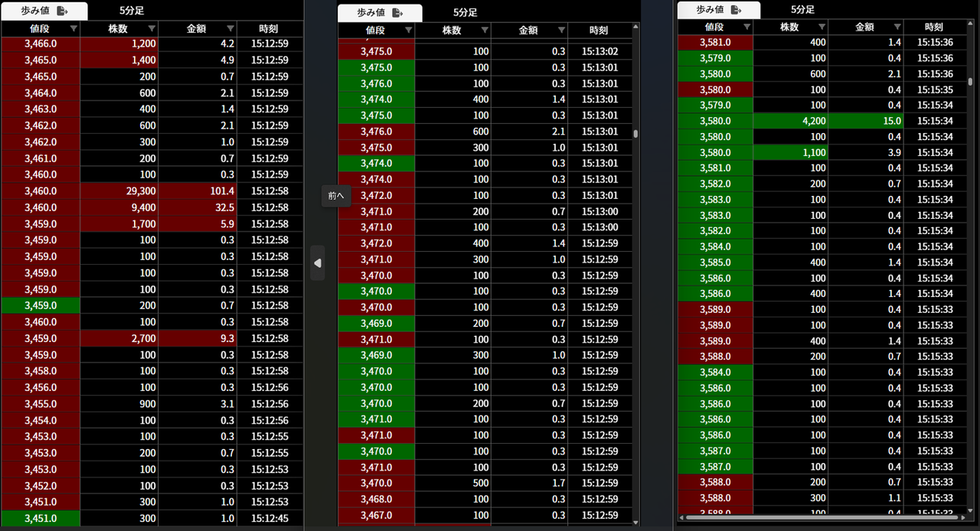Switch to the 5分足 tab in the left panel
This screenshot has height=531, width=980.
(x=132, y=11)
